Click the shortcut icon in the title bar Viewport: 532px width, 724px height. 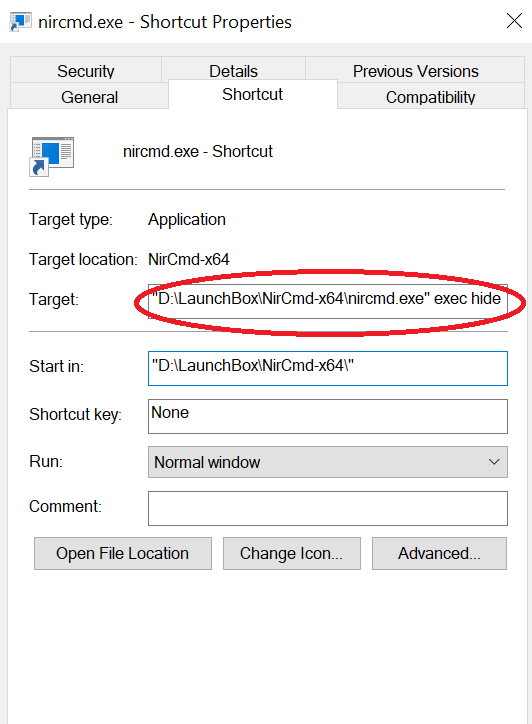pos(20,22)
